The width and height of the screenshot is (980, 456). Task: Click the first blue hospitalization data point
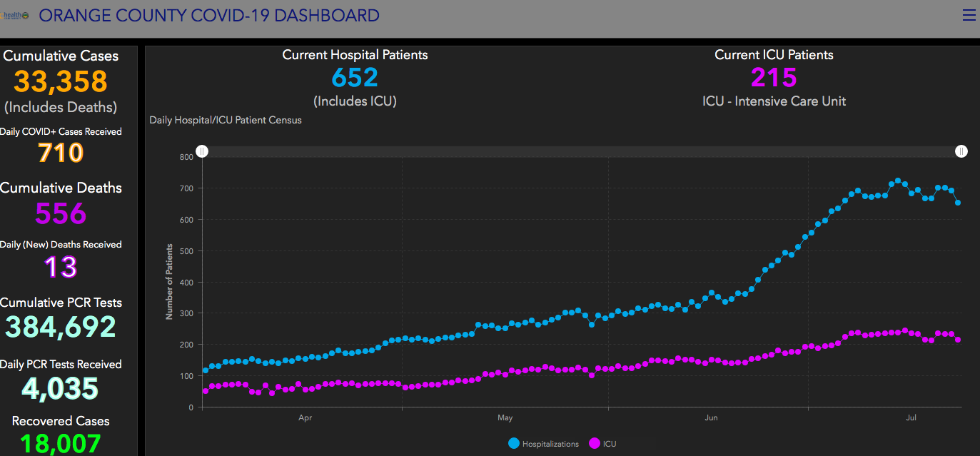tap(206, 370)
